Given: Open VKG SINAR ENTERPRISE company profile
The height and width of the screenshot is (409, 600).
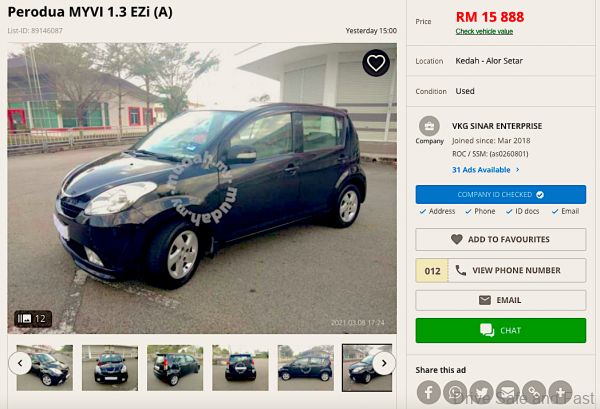Looking at the screenshot, I should (497, 126).
